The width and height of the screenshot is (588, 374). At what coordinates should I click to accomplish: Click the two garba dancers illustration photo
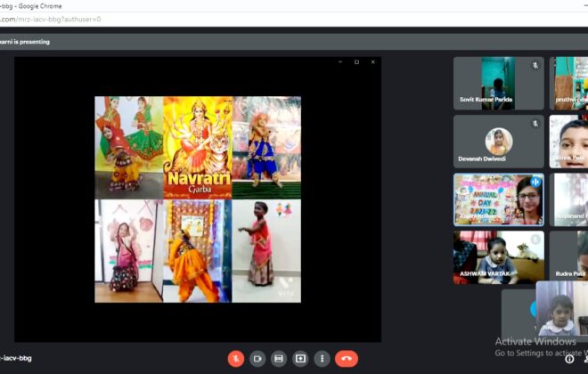(x=129, y=148)
